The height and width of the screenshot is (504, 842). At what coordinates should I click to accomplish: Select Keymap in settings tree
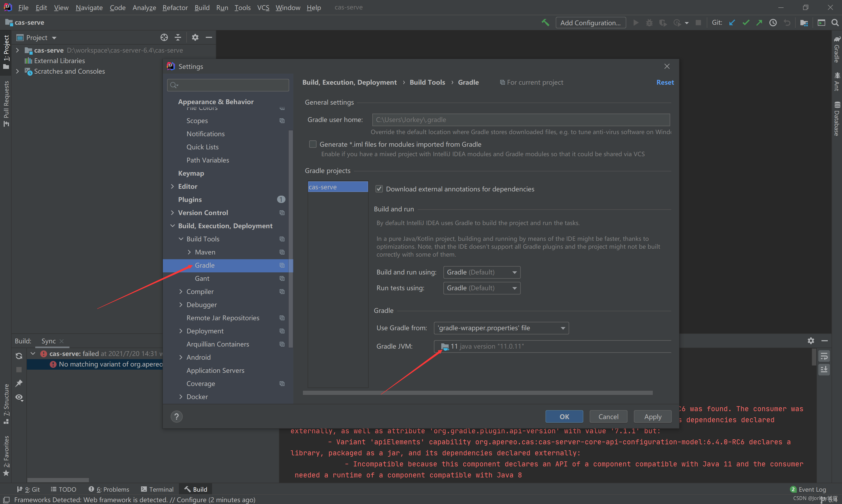pos(191,173)
